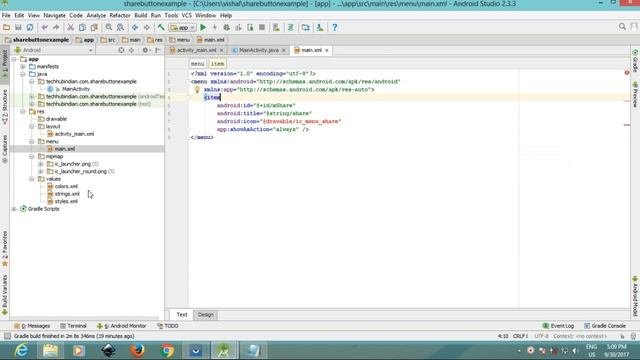Open the VCS menu
Screen dimensions: 640x360
point(187,15)
